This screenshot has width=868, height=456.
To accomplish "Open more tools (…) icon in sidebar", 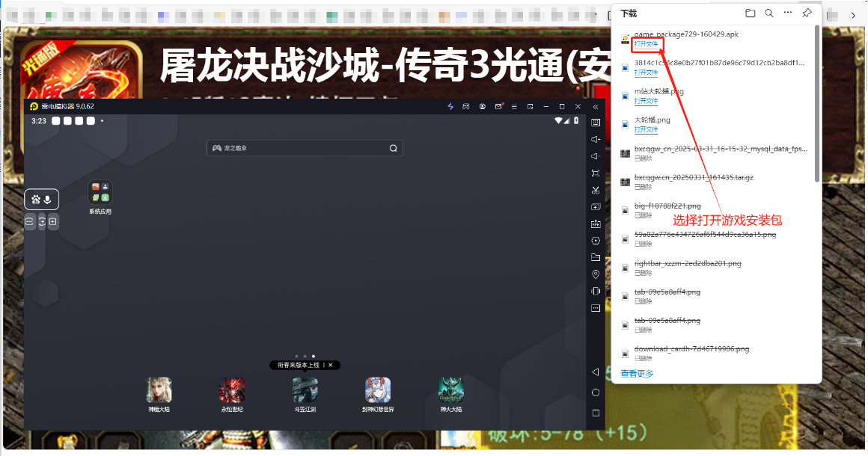I will coord(596,308).
